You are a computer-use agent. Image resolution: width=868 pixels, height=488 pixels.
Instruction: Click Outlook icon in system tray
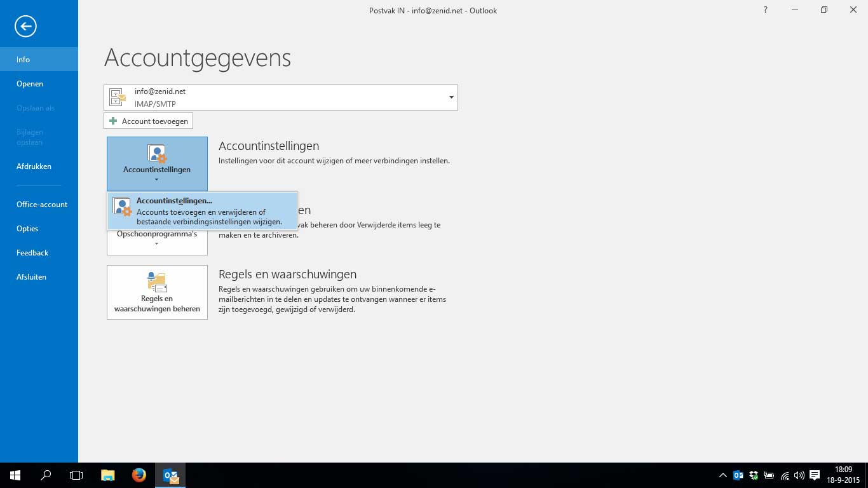click(x=738, y=475)
